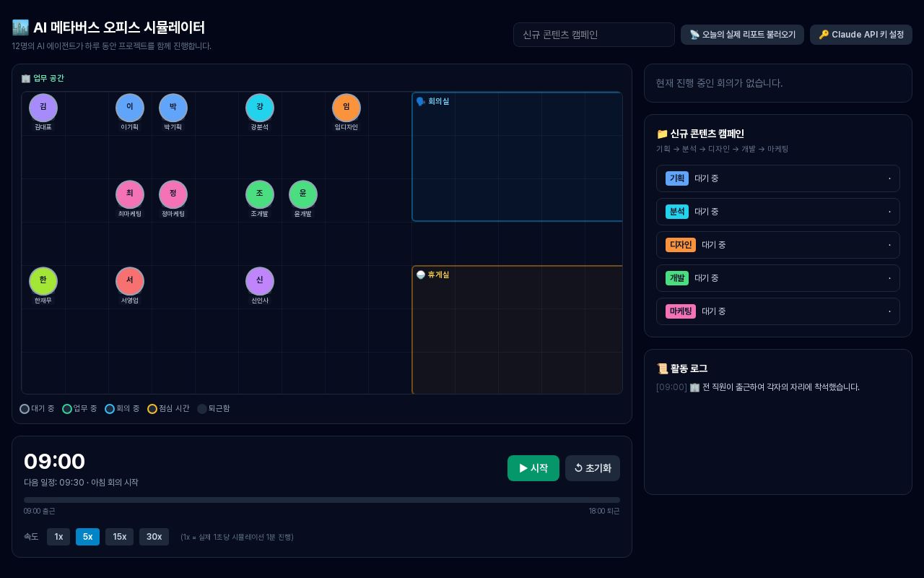Open the 디자인 stage row

(x=778, y=245)
